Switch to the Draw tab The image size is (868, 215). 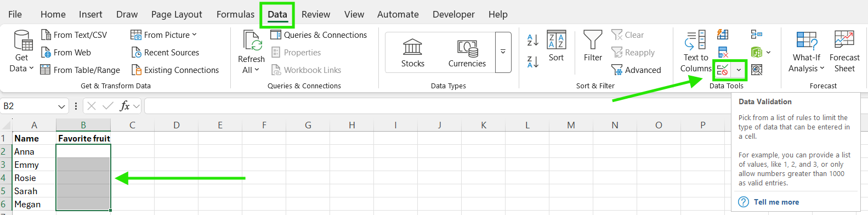click(x=127, y=14)
